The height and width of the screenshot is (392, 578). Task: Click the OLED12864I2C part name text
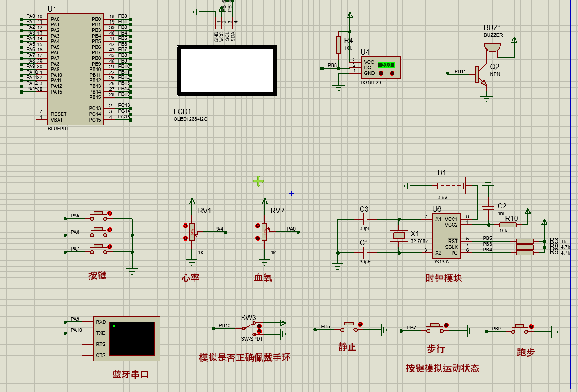point(190,119)
